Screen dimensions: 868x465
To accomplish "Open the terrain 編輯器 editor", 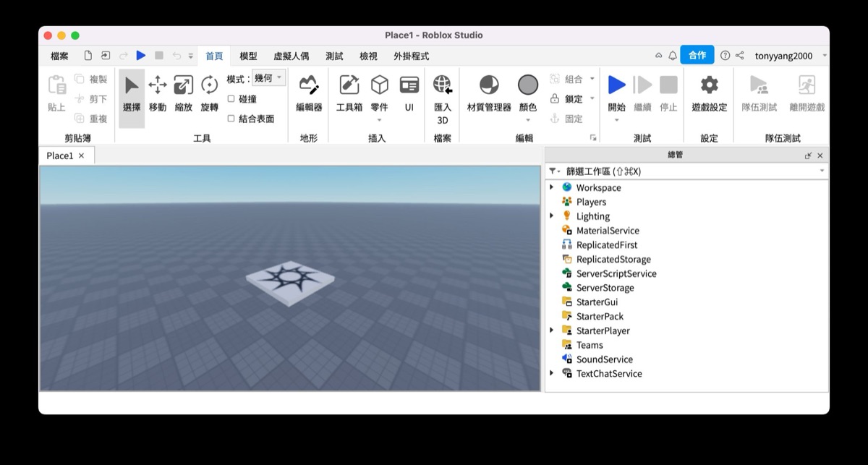I will point(309,95).
